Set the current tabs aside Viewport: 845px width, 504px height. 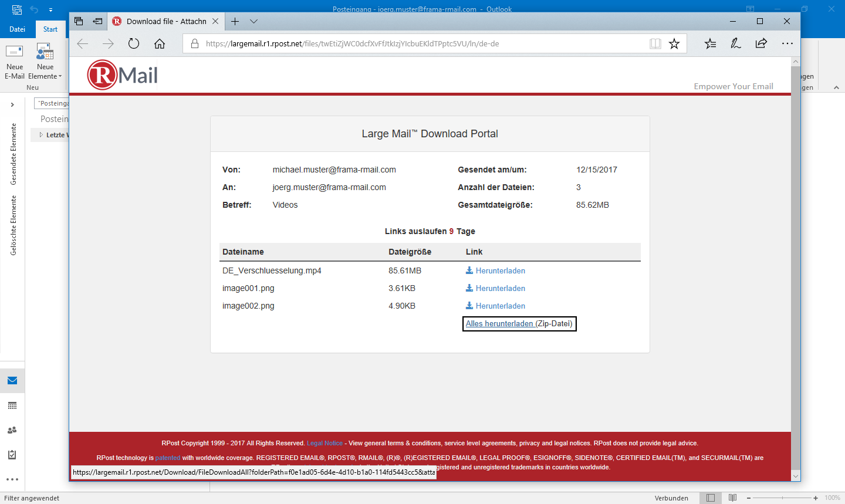click(97, 21)
